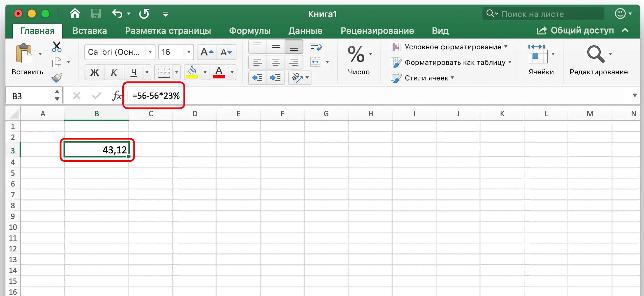The height and width of the screenshot is (296, 644).
Task: Open Условное форматирование menu
Action: 449,47
